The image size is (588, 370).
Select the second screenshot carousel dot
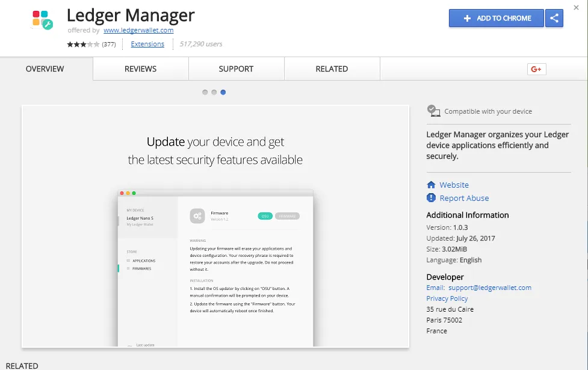click(214, 92)
